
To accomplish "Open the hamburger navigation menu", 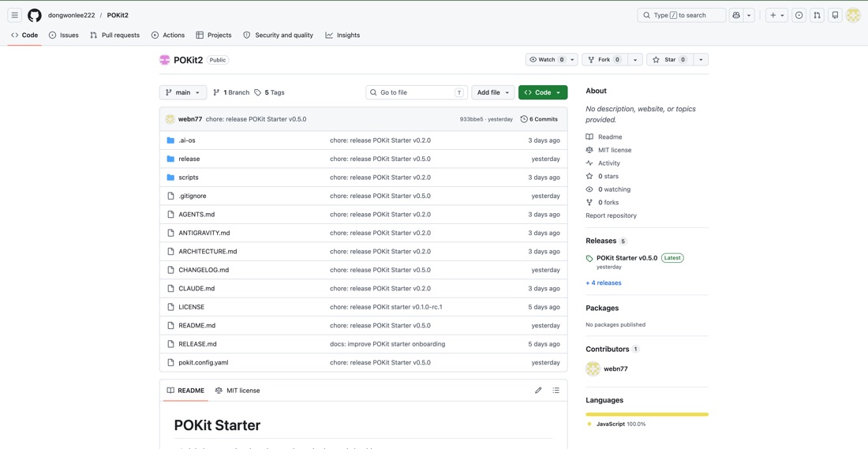I will (x=15, y=16).
